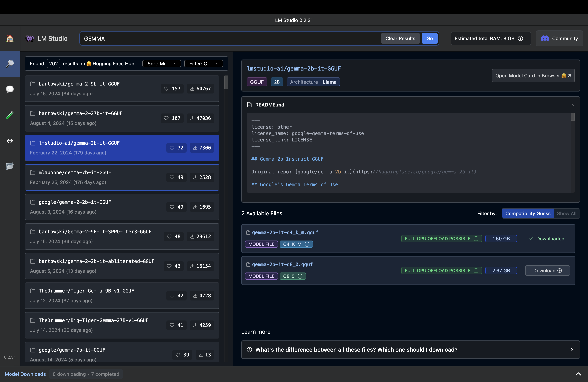Expand the difference between files question
Image resolution: width=588 pixels, height=382 pixels.
(x=410, y=350)
